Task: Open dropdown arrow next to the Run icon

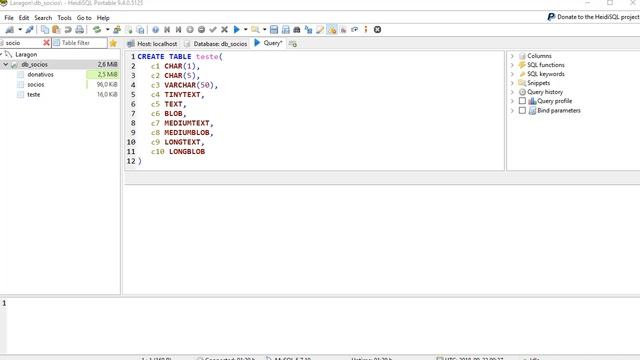Action: point(245,30)
